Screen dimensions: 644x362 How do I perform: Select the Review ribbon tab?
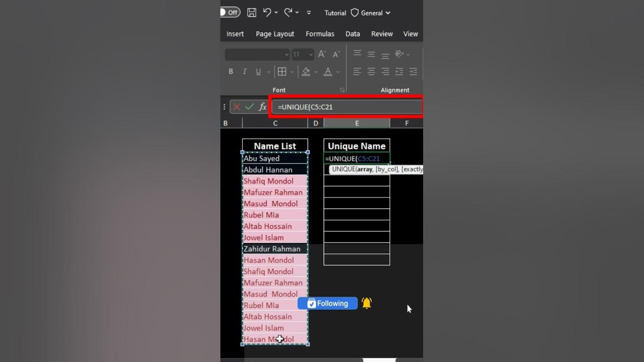(382, 34)
